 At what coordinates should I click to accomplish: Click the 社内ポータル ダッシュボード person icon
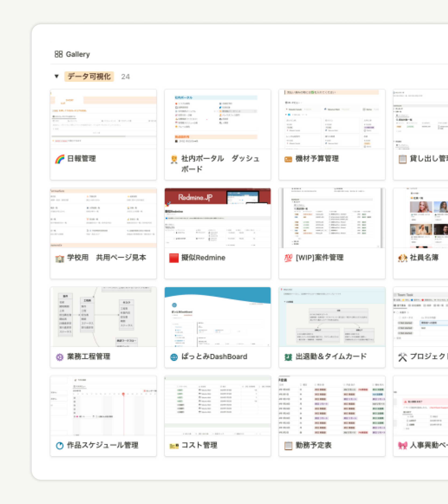coord(174,159)
